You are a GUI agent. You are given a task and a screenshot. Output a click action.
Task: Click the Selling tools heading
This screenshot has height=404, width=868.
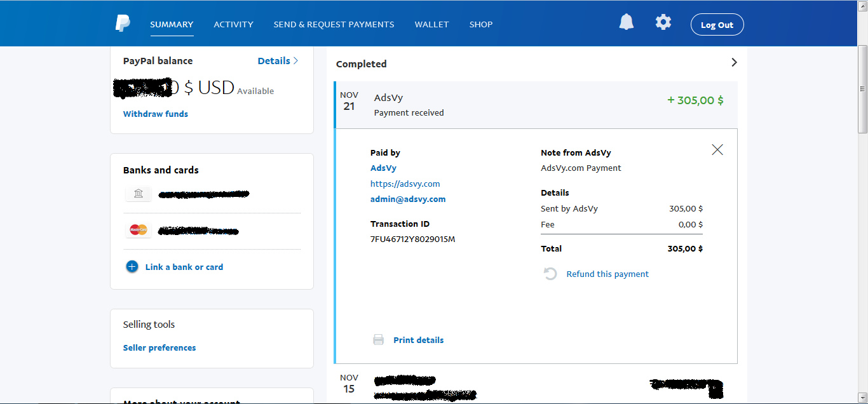click(x=149, y=324)
